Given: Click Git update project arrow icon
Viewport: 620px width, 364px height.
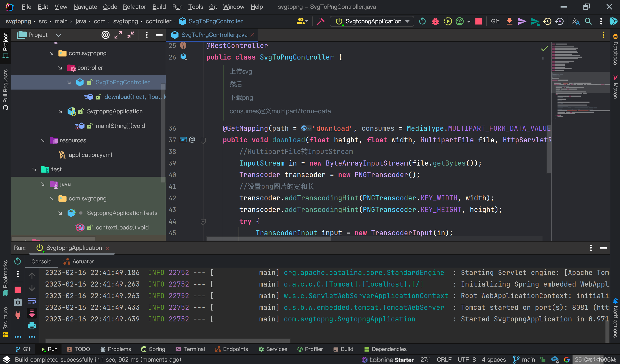Looking at the screenshot, I should (510, 21).
